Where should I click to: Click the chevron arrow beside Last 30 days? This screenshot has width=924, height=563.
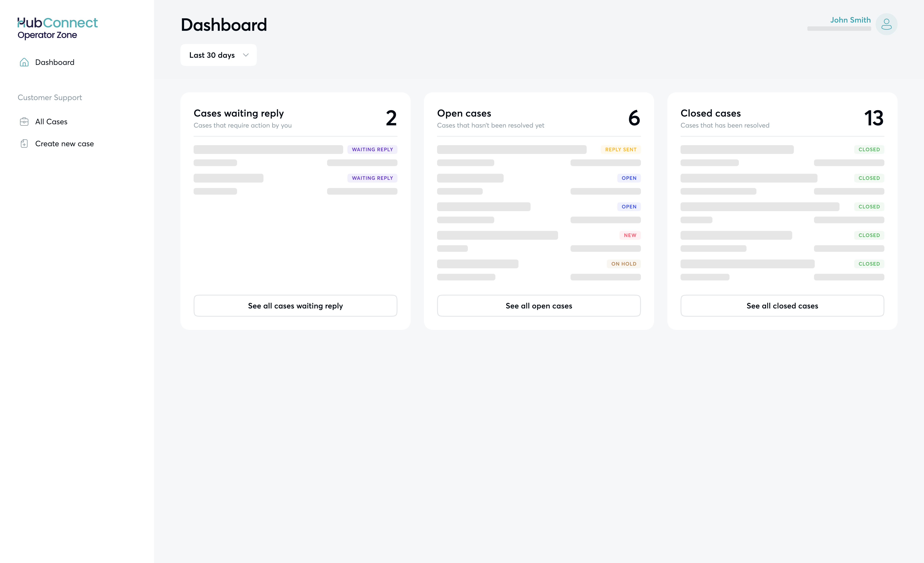(246, 55)
